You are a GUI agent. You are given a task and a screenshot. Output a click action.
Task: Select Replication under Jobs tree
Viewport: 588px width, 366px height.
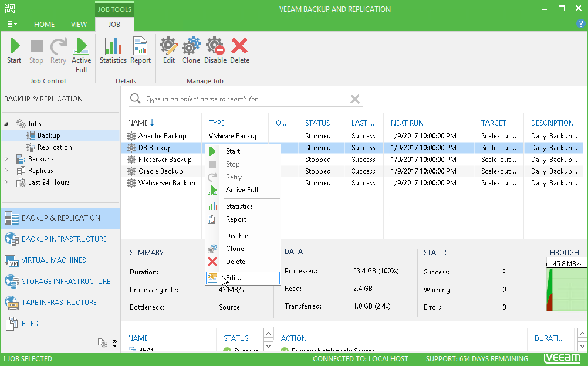click(x=55, y=147)
